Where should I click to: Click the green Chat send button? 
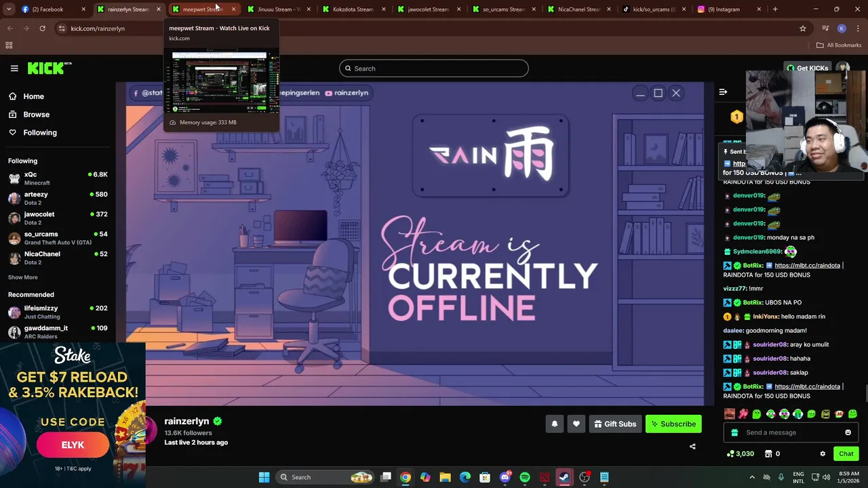846,454
